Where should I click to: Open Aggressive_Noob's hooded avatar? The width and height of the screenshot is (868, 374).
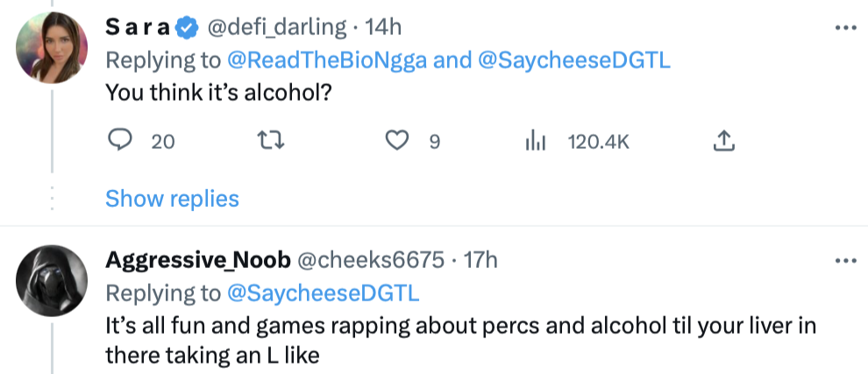(53, 279)
